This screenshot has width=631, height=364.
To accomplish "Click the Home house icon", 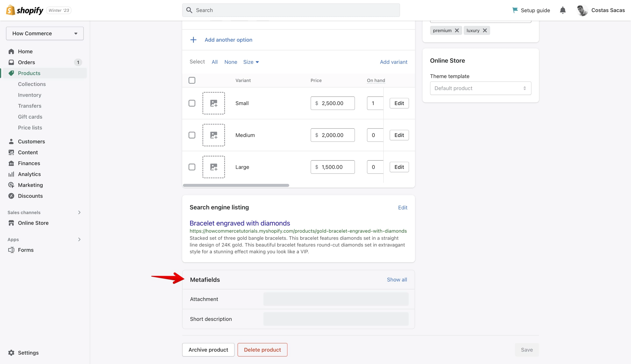I will 11,51.
